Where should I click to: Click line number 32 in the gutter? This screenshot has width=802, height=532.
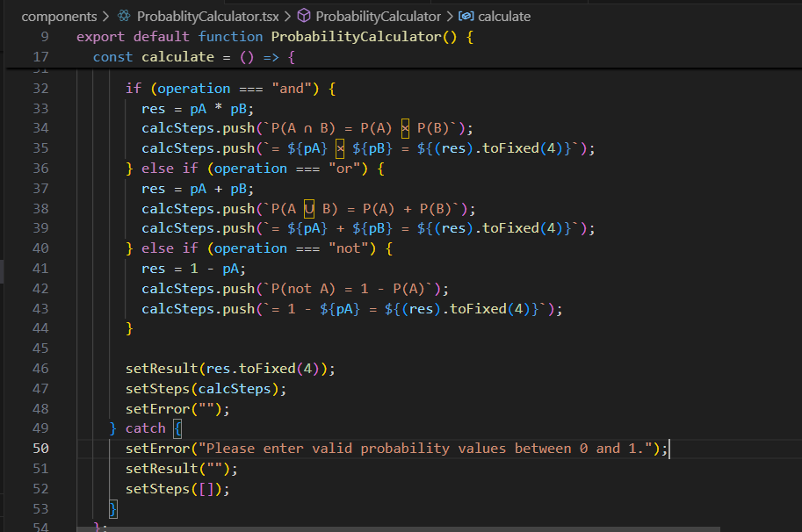(x=41, y=89)
